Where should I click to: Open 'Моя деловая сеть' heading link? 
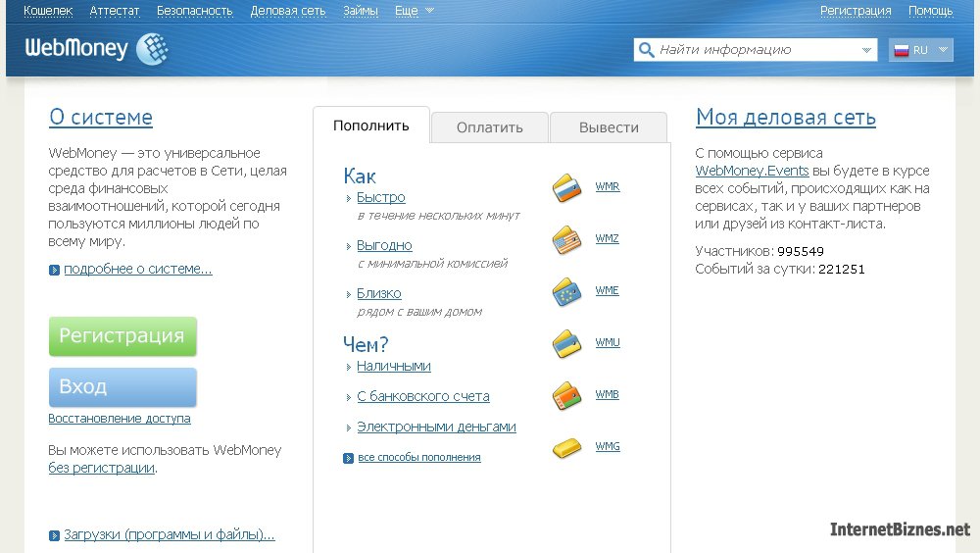click(x=786, y=117)
